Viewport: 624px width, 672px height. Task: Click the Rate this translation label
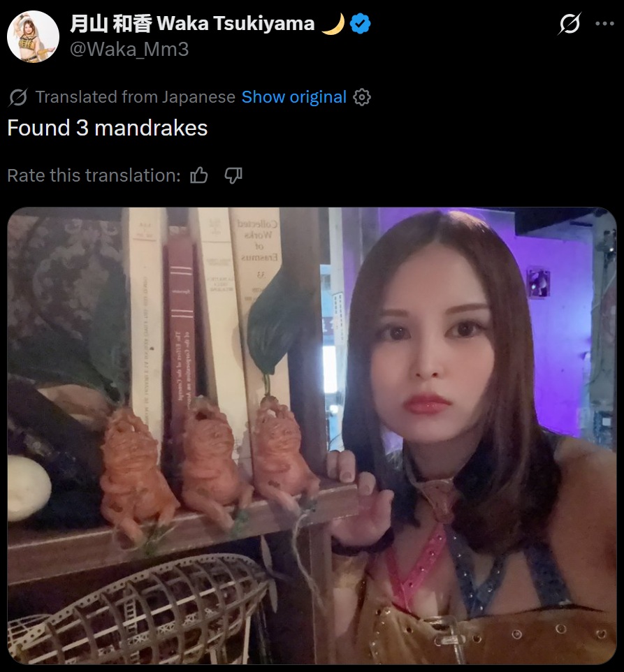pos(94,176)
